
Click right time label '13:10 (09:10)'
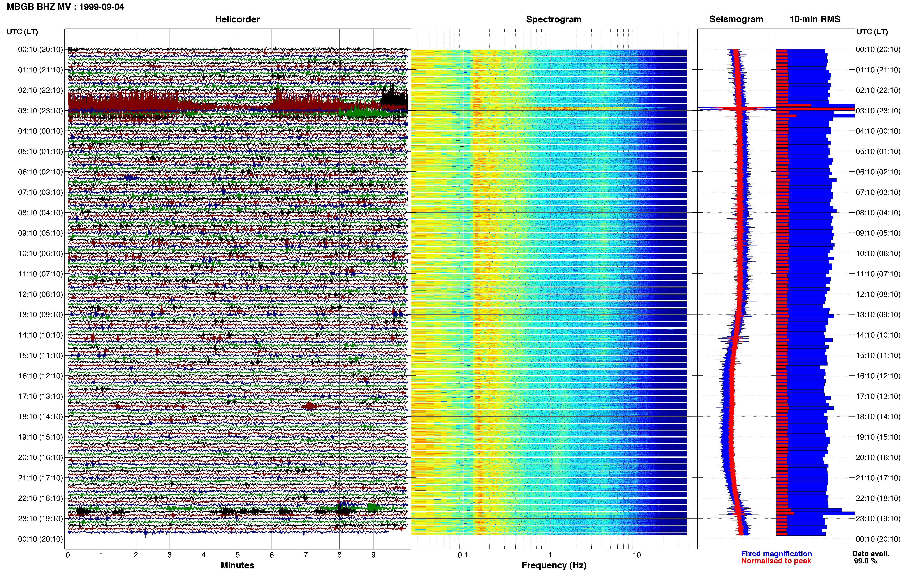click(x=878, y=315)
